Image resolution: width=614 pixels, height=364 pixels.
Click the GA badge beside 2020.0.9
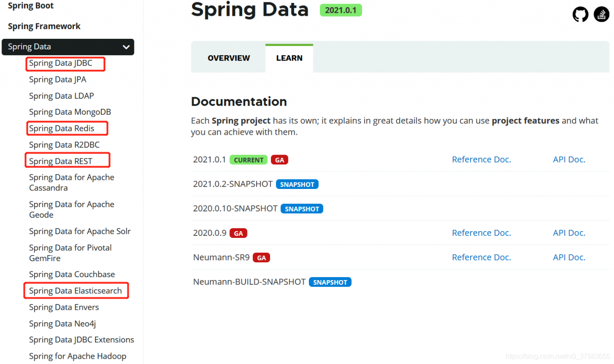coord(238,234)
